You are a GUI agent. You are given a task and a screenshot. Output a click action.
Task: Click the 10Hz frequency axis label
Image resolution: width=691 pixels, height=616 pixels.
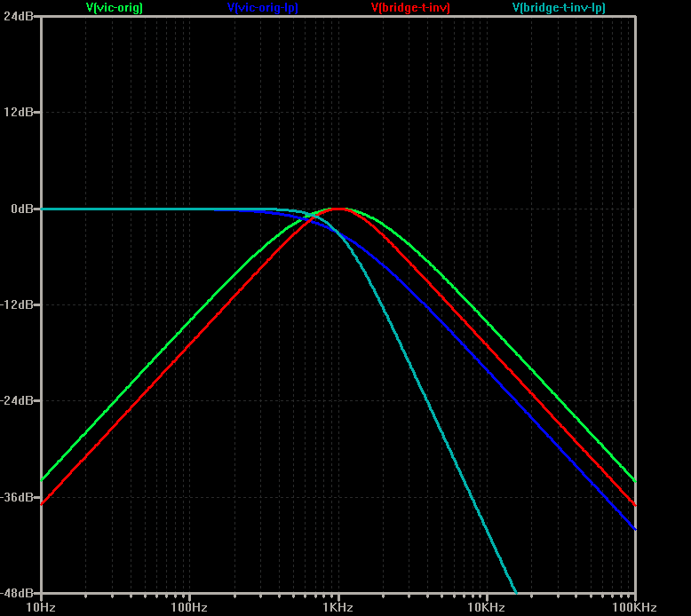coord(41,608)
